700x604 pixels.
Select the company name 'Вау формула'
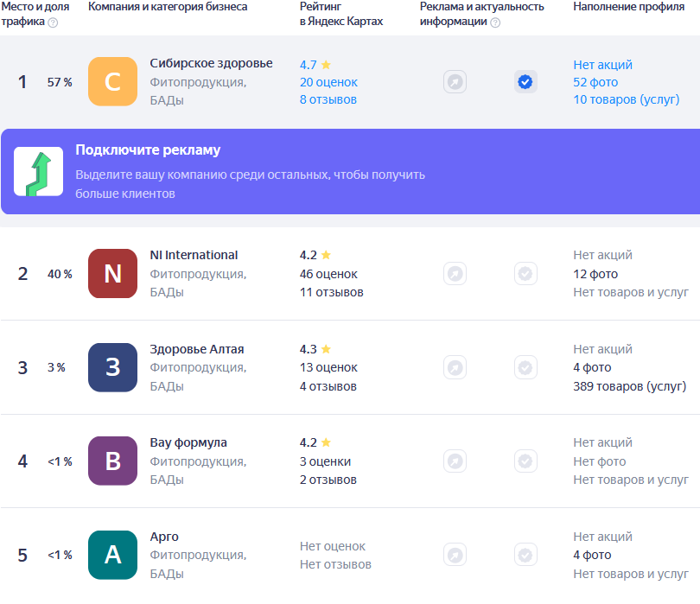(x=188, y=442)
